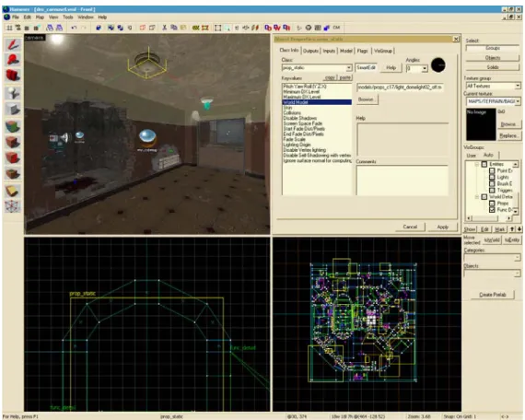Open the Class dropdown showing prop_static
525x420 pixels.
click(348, 68)
